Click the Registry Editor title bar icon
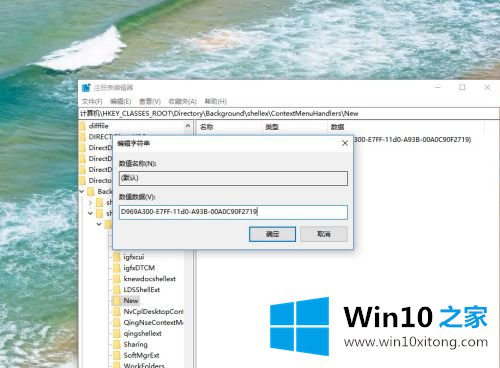 point(86,88)
